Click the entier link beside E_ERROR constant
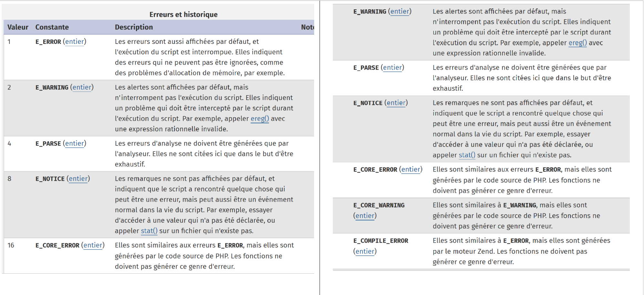 pyautogui.click(x=75, y=42)
